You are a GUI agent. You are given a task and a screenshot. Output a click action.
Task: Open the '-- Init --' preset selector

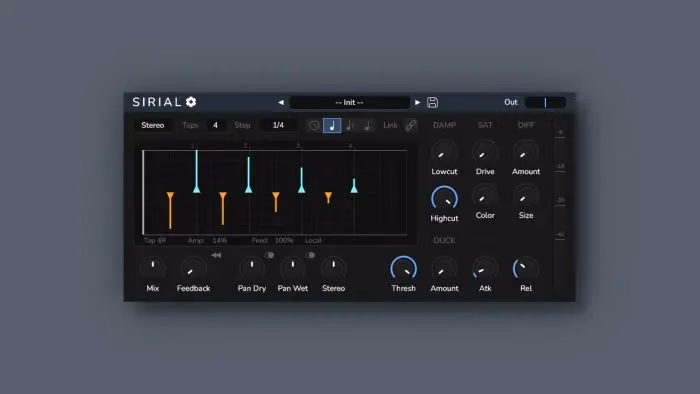pyautogui.click(x=350, y=103)
